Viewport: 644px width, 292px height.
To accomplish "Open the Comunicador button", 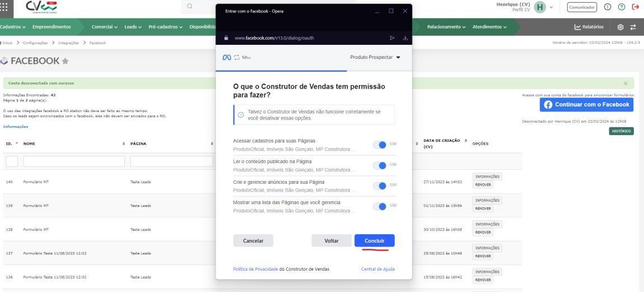I will pos(582,7).
